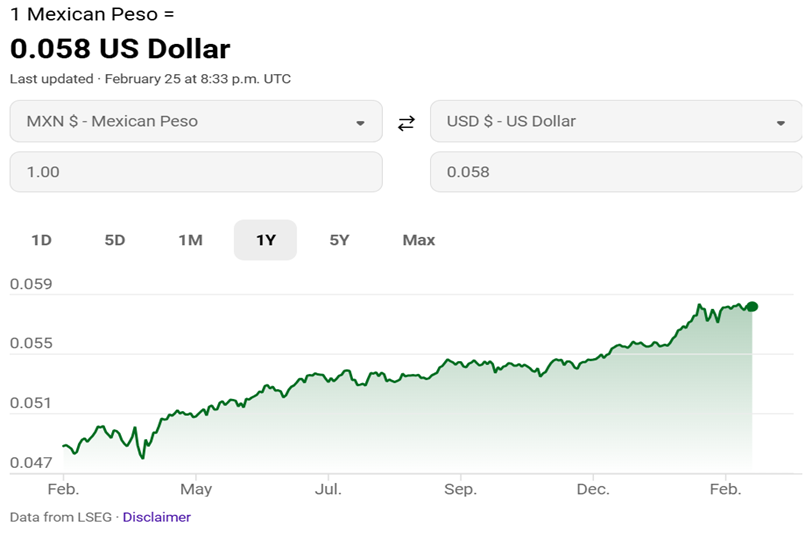View the Max time range
Viewport: 805px width, 536px height.
click(x=419, y=240)
